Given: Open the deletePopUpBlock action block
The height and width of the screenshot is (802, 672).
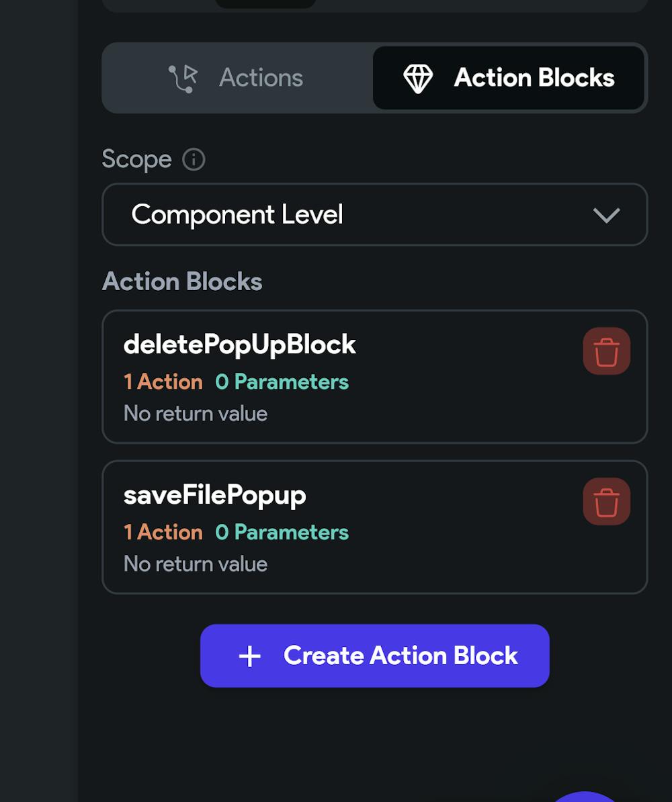Looking at the screenshot, I should click(x=239, y=345).
